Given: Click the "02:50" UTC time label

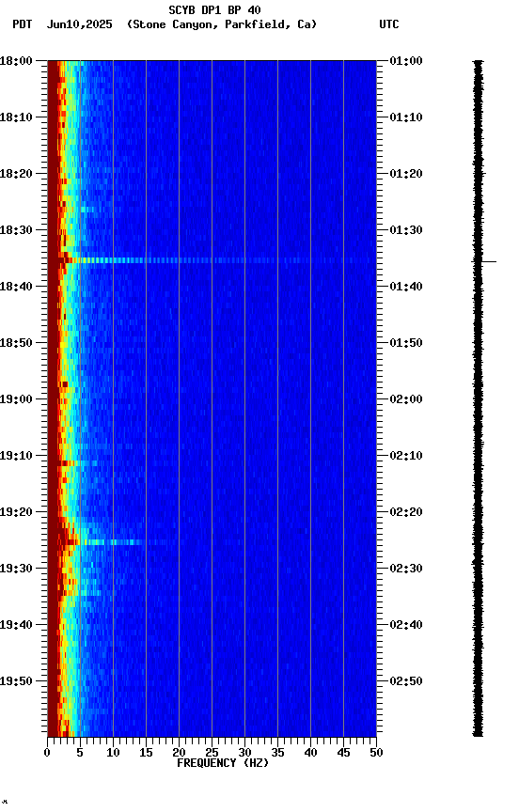Looking at the screenshot, I should [406, 681].
